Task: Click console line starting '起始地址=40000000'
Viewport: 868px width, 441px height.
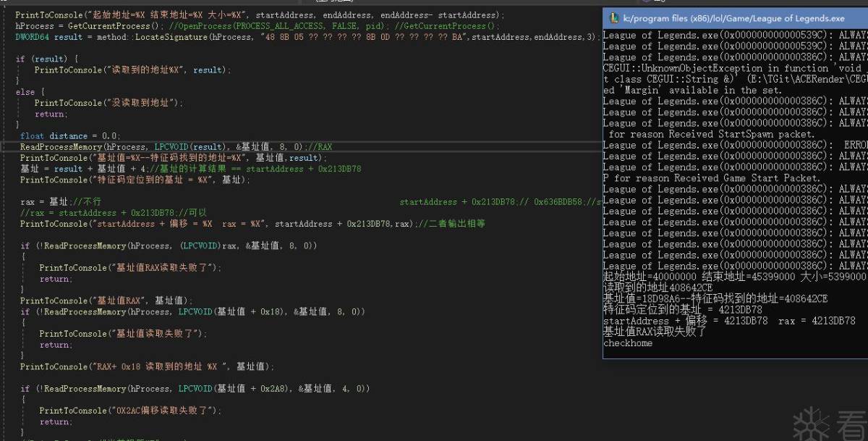Action: click(734, 277)
